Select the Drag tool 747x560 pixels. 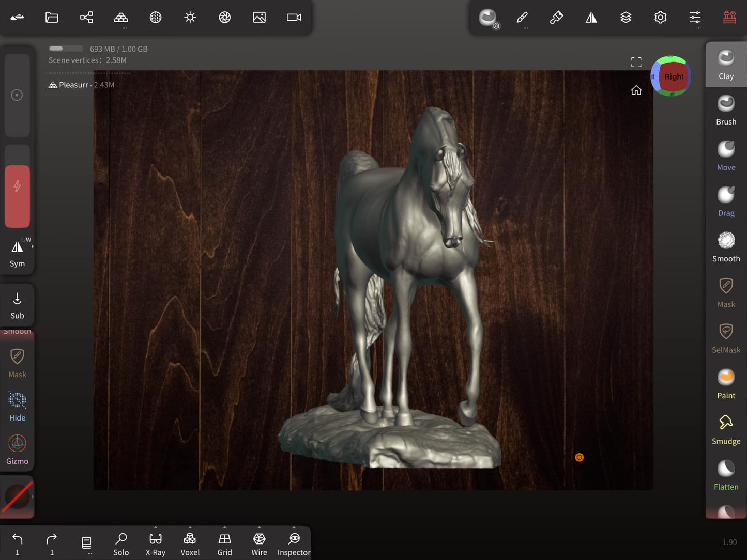pyautogui.click(x=726, y=201)
